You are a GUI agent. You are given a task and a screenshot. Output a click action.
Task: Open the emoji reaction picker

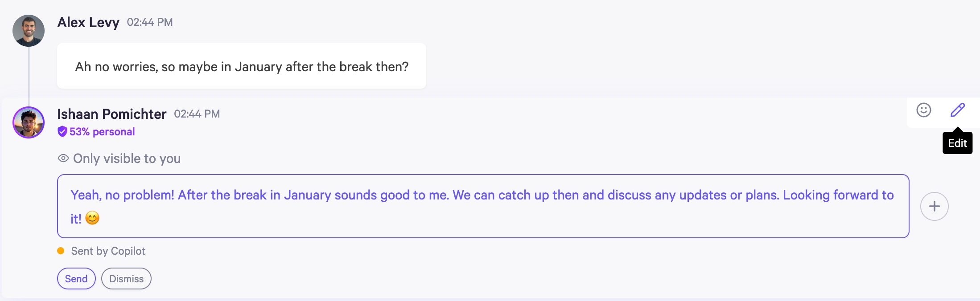pyautogui.click(x=923, y=110)
